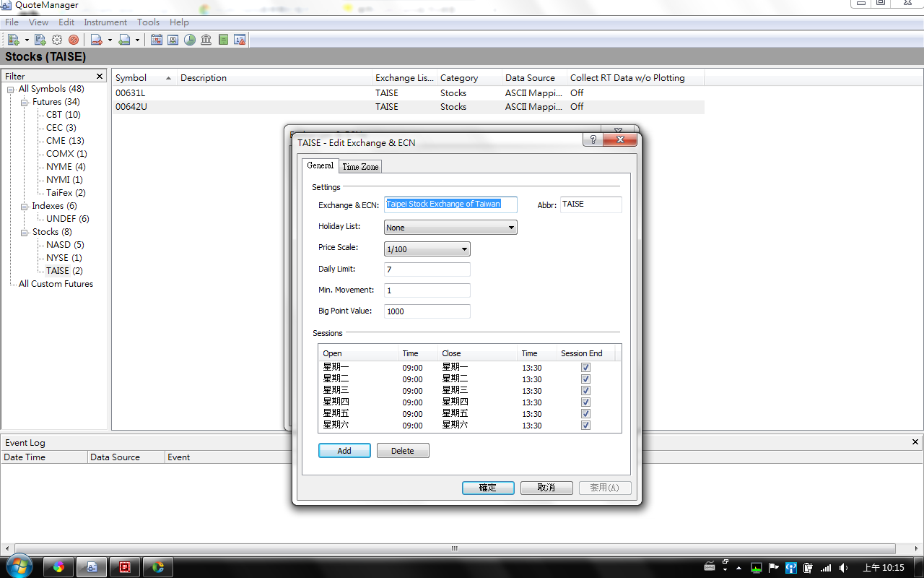Open the Export Data dropdown arrow
Screen dimensions: 924x578
110,40
